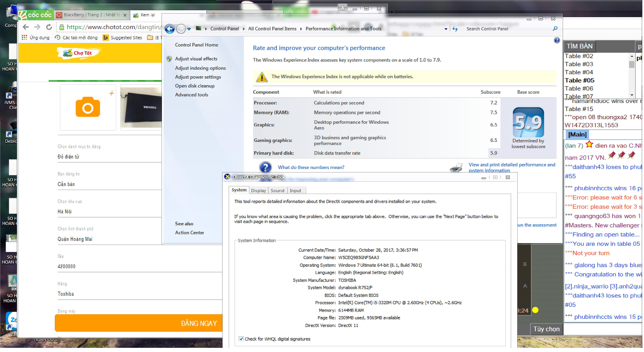This screenshot has width=644, height=352.
Task: Click the Search Control Panel field
Action: [508, 29]
